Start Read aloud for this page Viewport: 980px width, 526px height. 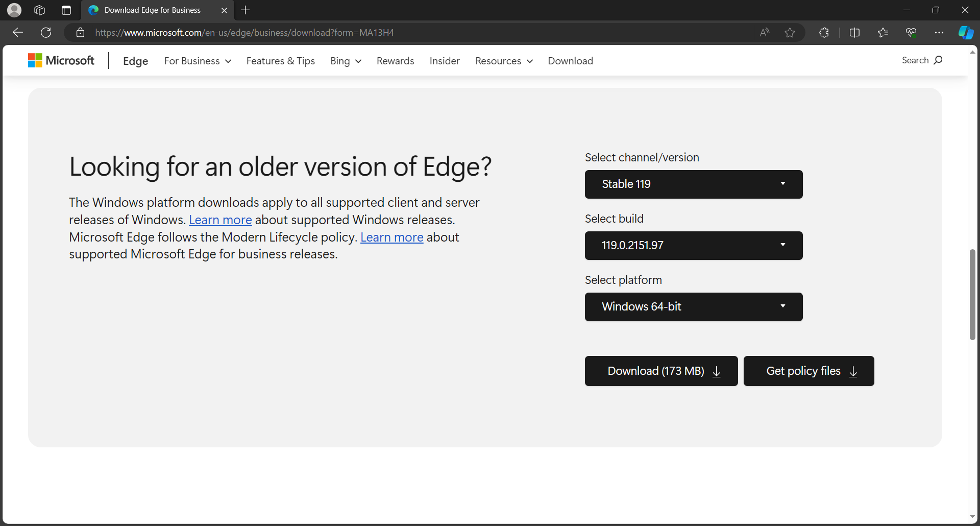click(764, 32)
